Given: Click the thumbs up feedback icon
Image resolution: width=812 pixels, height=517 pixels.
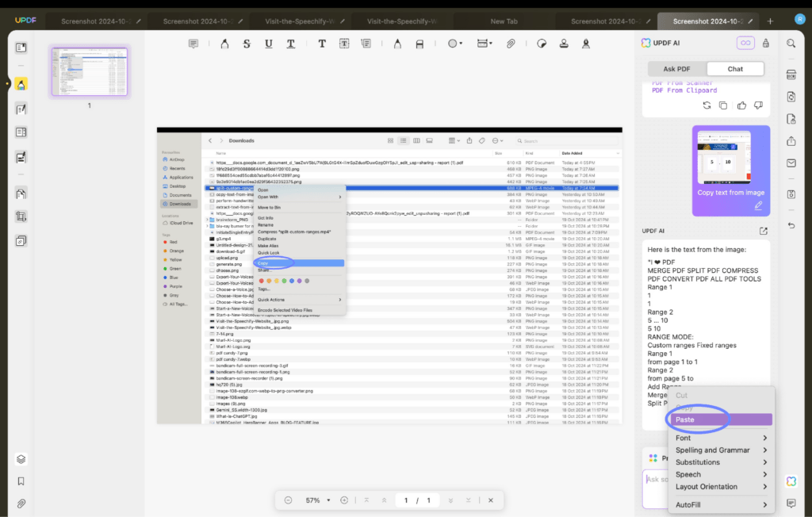Looking at the screenshot, I should (x=741, y=105).
